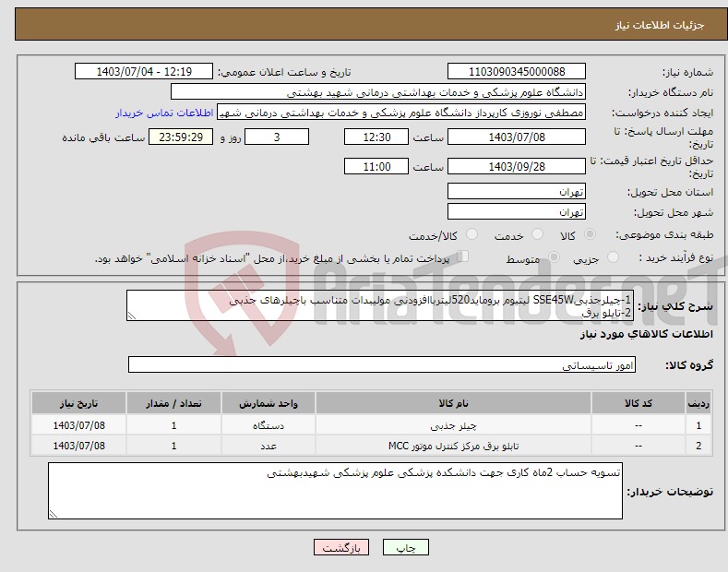Select the متوسط purchase type radio

(554, 257)
